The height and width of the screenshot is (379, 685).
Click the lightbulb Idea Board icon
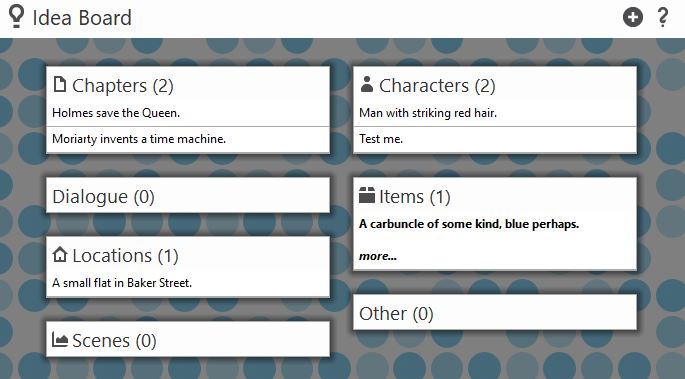pyautogui.click(x=16, y=17)
